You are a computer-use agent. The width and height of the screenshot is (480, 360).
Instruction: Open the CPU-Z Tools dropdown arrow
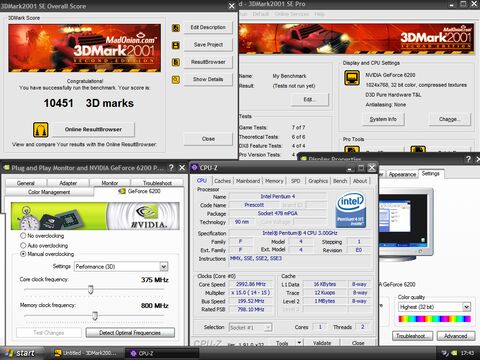(x=299, y=343)
